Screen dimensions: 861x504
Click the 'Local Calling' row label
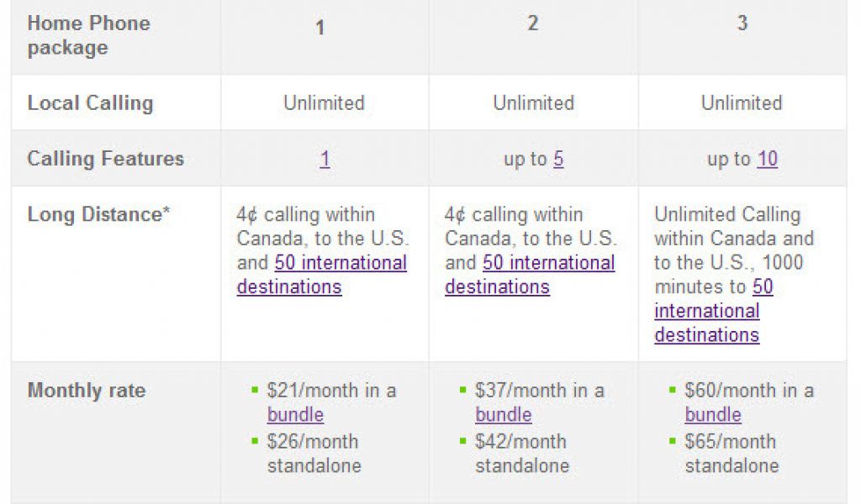90,103
